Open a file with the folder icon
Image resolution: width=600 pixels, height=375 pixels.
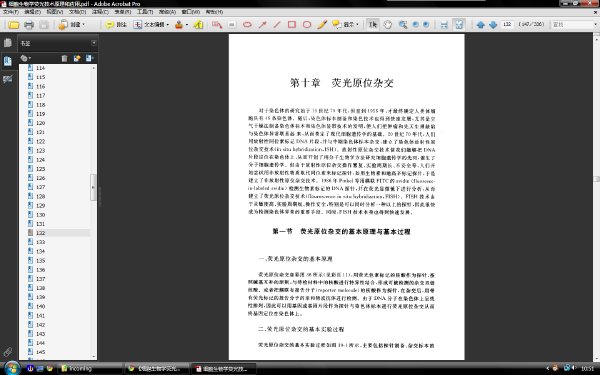[14, 25]
